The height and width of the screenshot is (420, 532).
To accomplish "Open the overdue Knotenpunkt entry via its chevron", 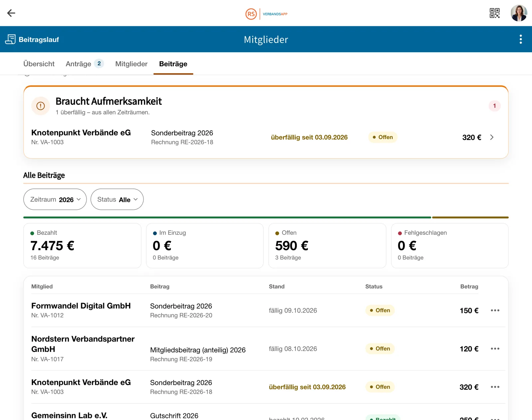I will point(492,137).
